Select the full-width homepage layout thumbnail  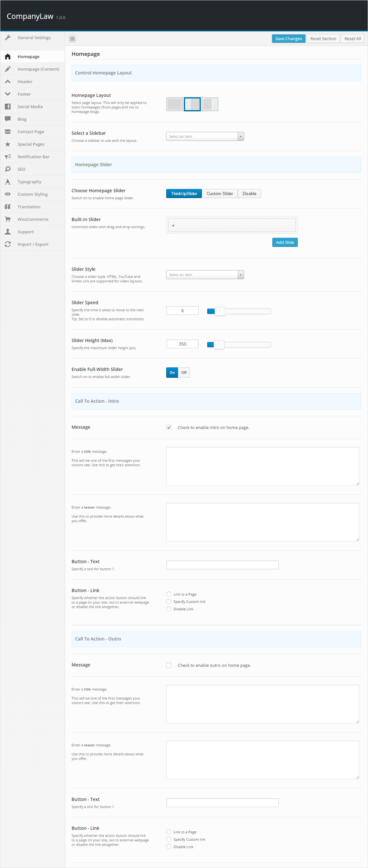click(175, 104)
